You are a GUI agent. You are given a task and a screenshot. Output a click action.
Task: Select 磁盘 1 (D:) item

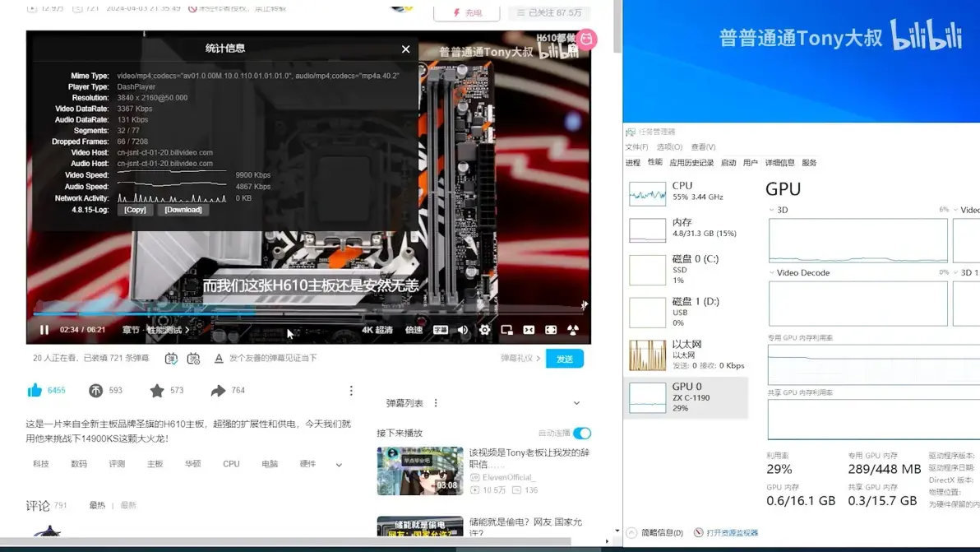(x=686, y=312)
